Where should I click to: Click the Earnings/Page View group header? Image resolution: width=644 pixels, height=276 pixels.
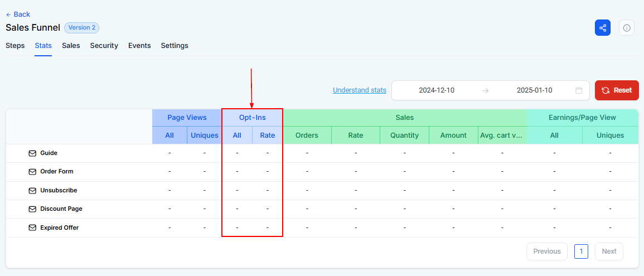[583, 118]
